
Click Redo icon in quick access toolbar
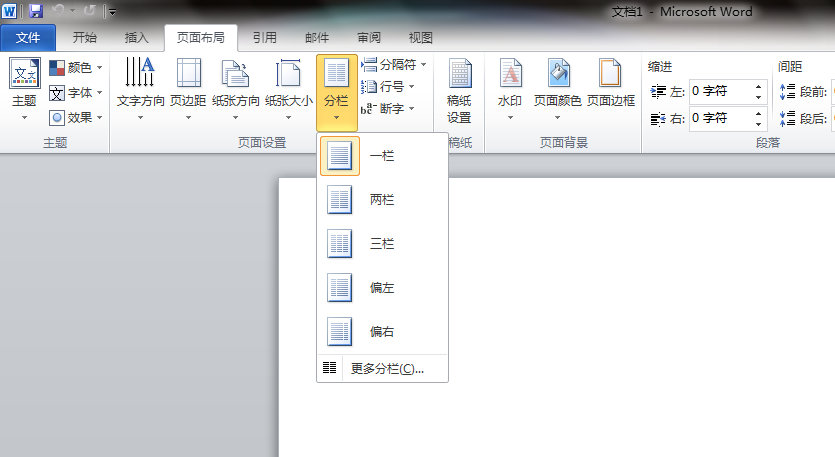(89, 11)
